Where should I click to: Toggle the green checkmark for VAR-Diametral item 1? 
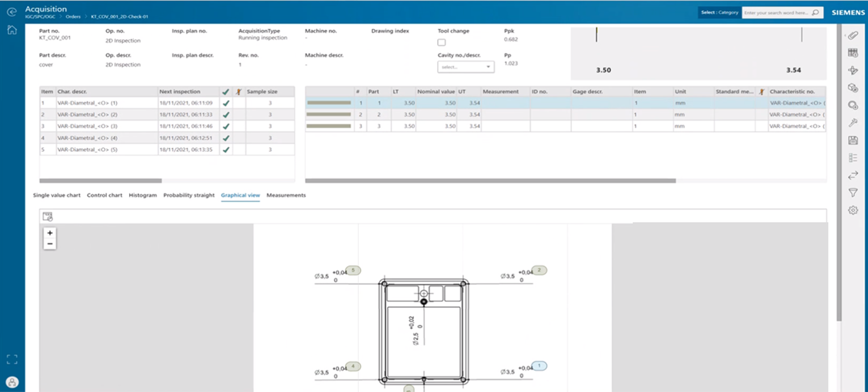pyautogui.click(x=226, y=103)
